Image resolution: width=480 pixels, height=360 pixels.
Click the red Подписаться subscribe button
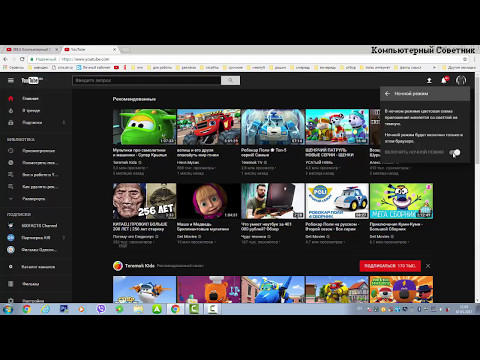(390, 266)
